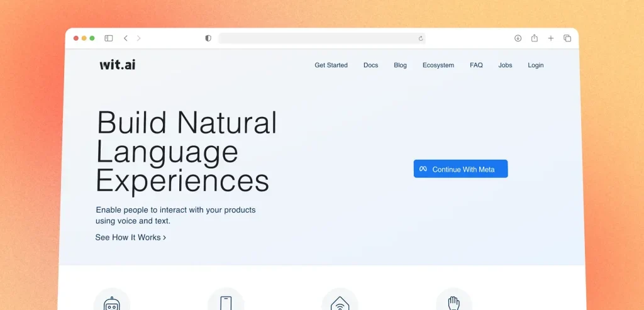Image resolution: width=644 pixels, height=310 pixels.
Task: Go back to the previous page
Action: (x=126, y=38)
